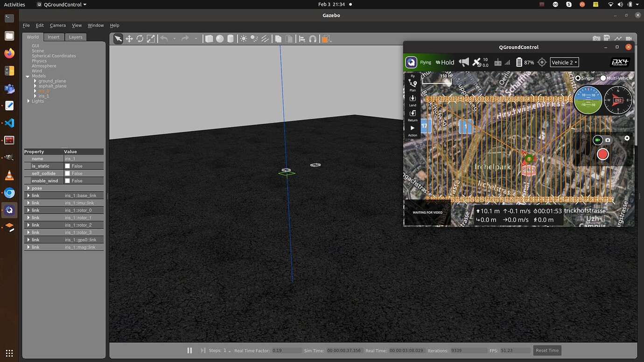Add a point light via sun icon

click(x=244, y=39)
